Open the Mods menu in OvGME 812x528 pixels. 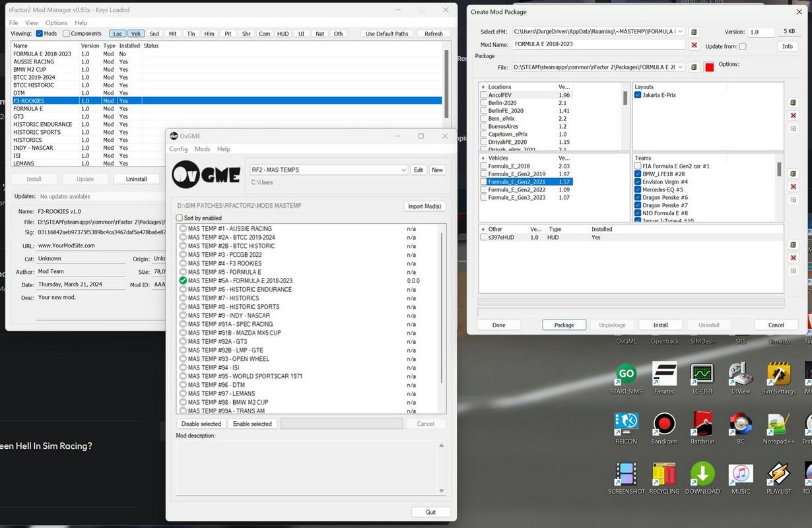point(202,149)
